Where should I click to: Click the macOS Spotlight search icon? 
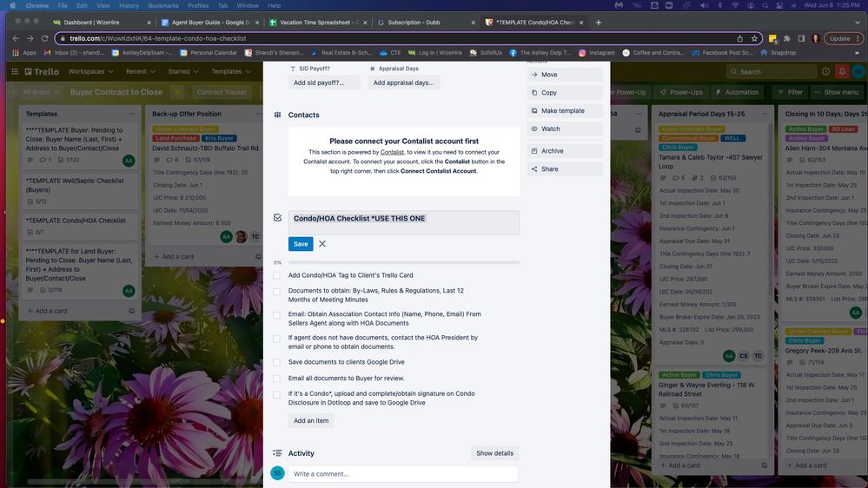(x=765, y=5)
